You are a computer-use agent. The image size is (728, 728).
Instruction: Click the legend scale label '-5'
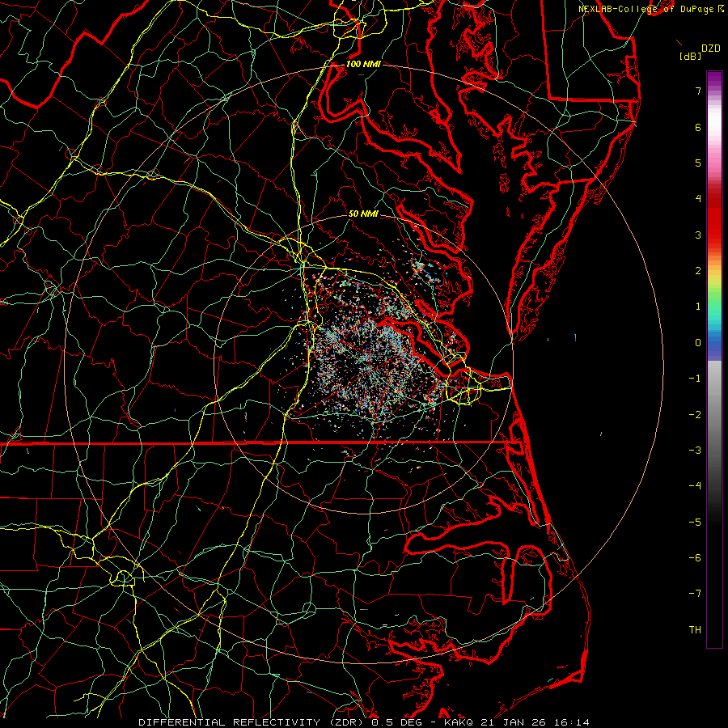tap(695, 523)
